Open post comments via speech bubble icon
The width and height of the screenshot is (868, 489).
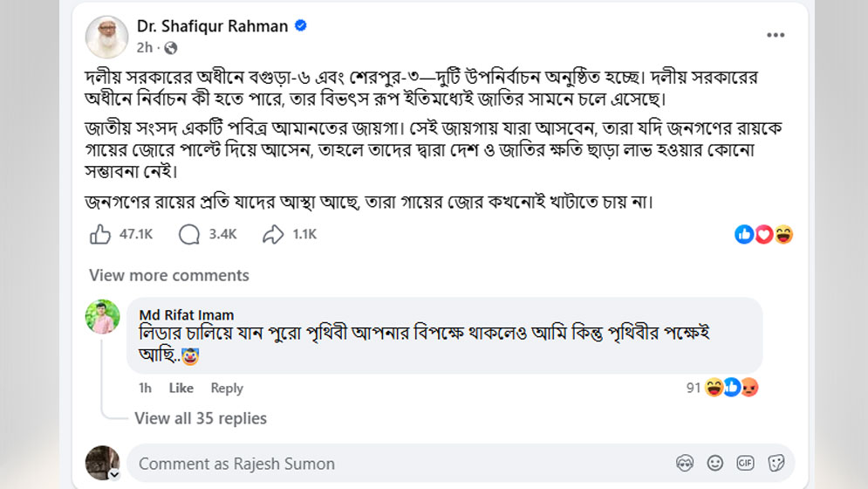188,234
